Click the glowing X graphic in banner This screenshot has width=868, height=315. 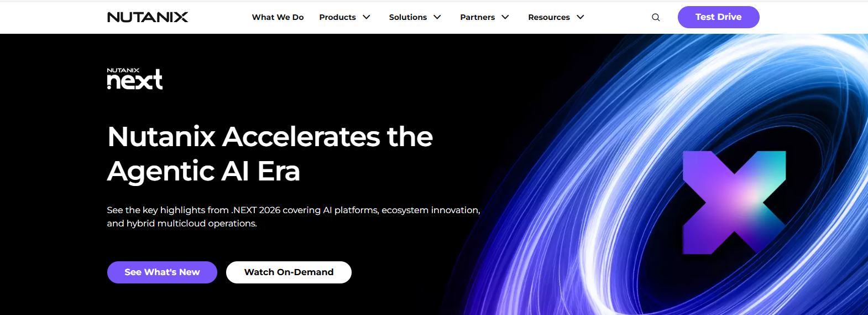734,203
